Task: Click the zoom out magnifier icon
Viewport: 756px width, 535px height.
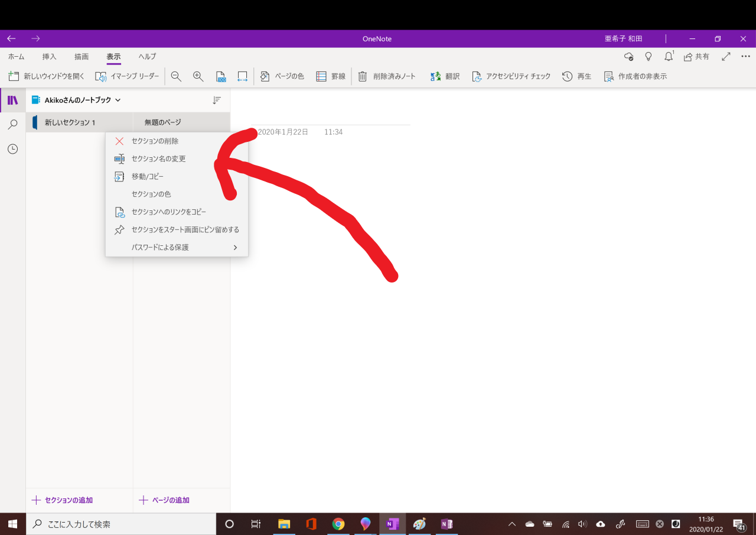Action: 176,76
